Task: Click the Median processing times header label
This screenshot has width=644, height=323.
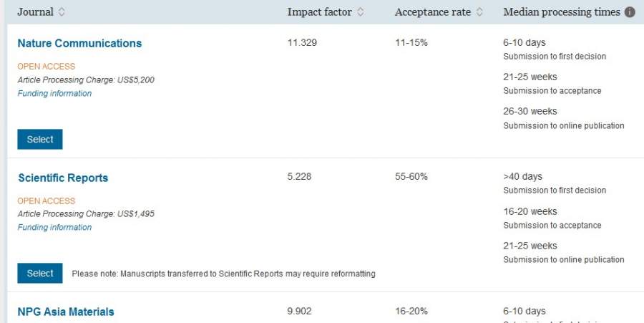Action: click(x=562, y=12)
